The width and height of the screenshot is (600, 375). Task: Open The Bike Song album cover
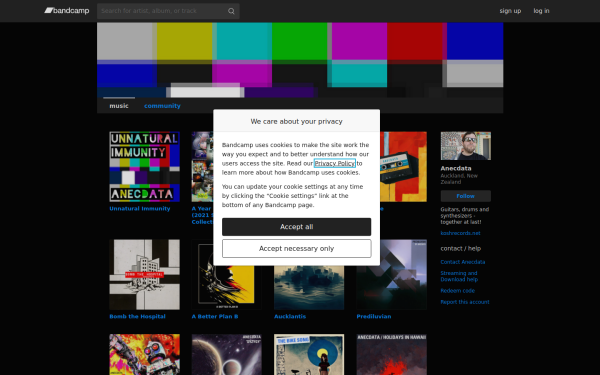pyautogui.click(x=309, y=354)
